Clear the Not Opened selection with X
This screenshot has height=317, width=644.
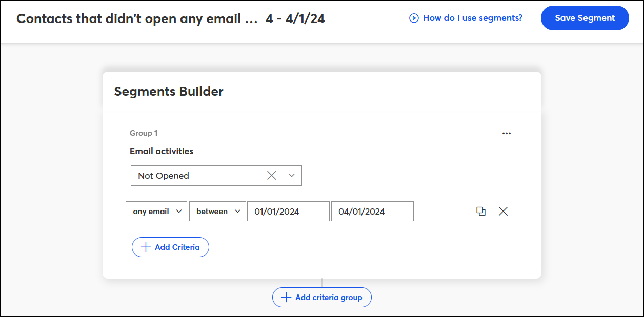point(272,175)
